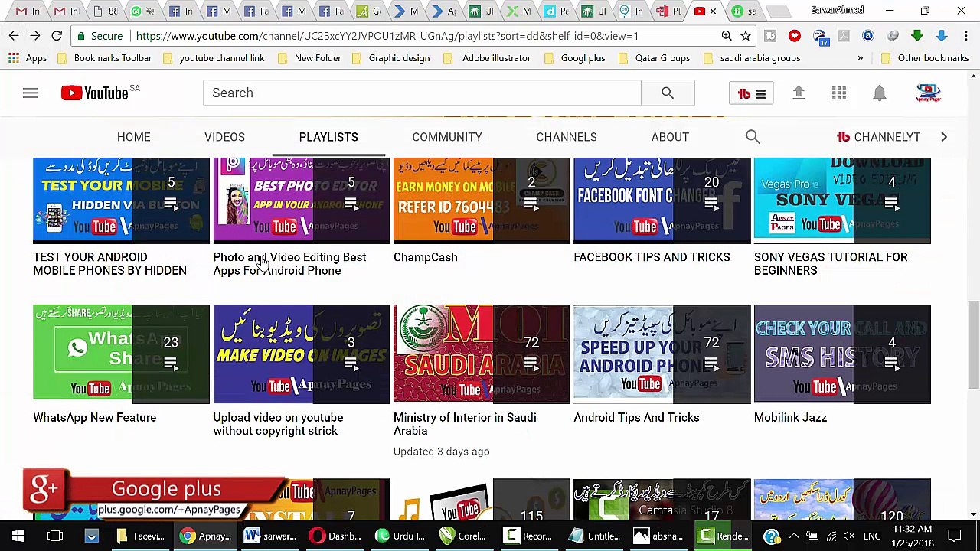Viewport: 980px width, 551px height.
Task: Open the WhatsApp Share playlist thumbnail
Action: [121, 354]
